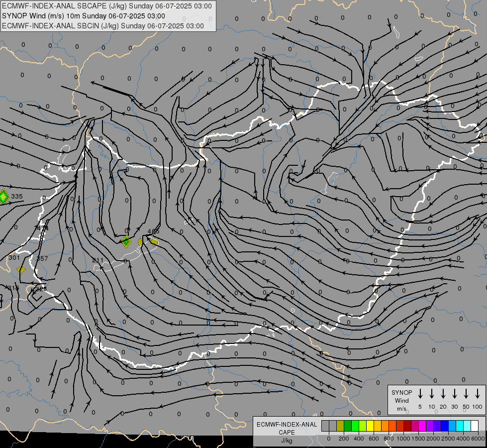Image resolution: width=487 pixels, height=448 pixels.
Task: Pick the bright green CAPE legend swatch
Action: pos(355,426)
